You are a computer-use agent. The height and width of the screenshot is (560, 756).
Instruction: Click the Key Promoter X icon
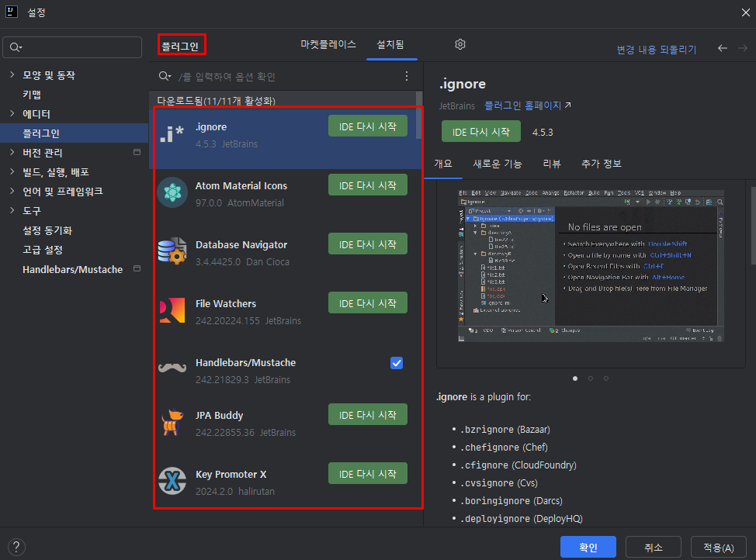pos(172,481)
